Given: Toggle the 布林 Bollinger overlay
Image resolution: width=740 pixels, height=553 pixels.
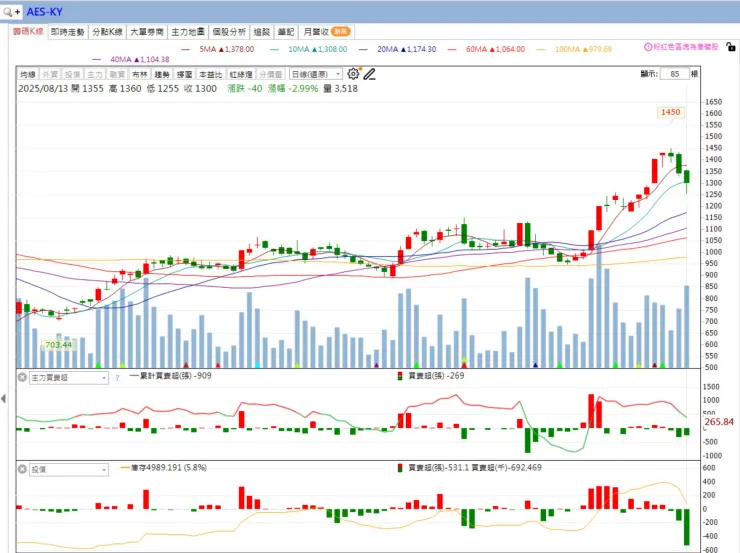Looking at the screenshot, I should click(x=140, y=75).
